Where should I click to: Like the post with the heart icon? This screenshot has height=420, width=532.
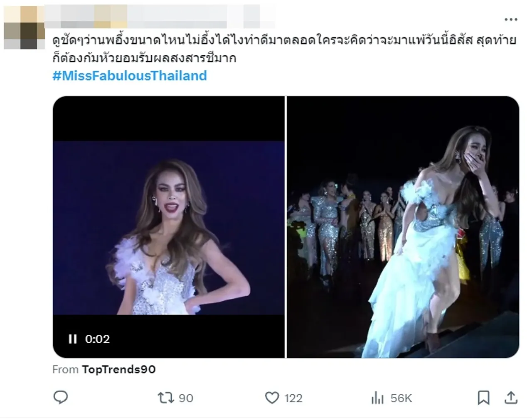[x=272, y=398]
